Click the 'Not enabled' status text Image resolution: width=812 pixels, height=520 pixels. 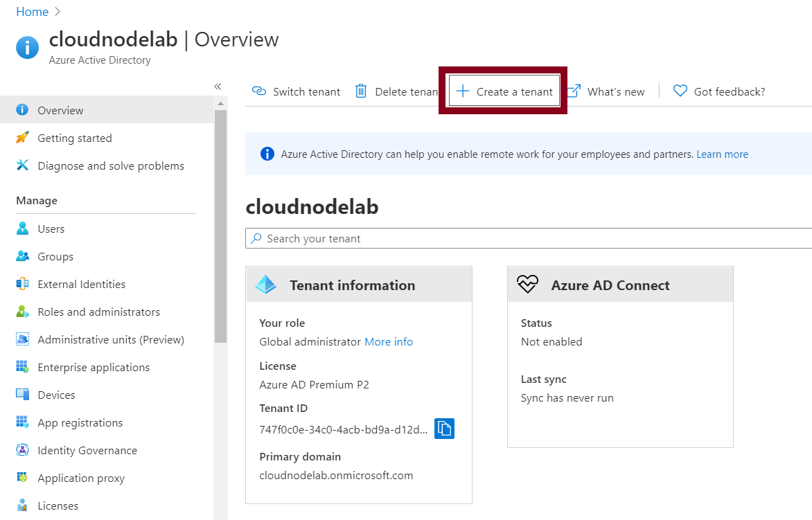551,341
